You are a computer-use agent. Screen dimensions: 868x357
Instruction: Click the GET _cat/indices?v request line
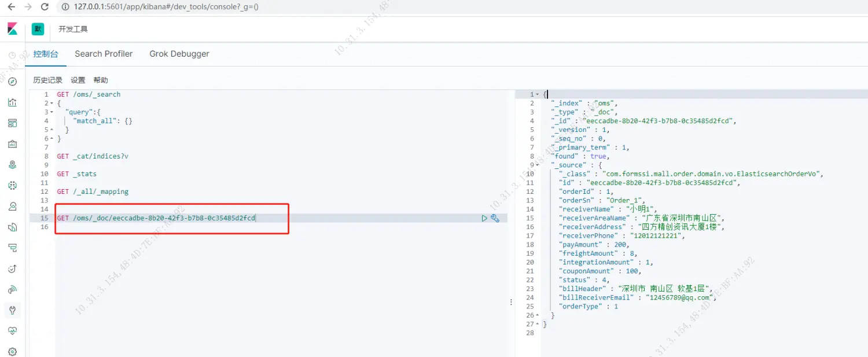tap(93, 156)
